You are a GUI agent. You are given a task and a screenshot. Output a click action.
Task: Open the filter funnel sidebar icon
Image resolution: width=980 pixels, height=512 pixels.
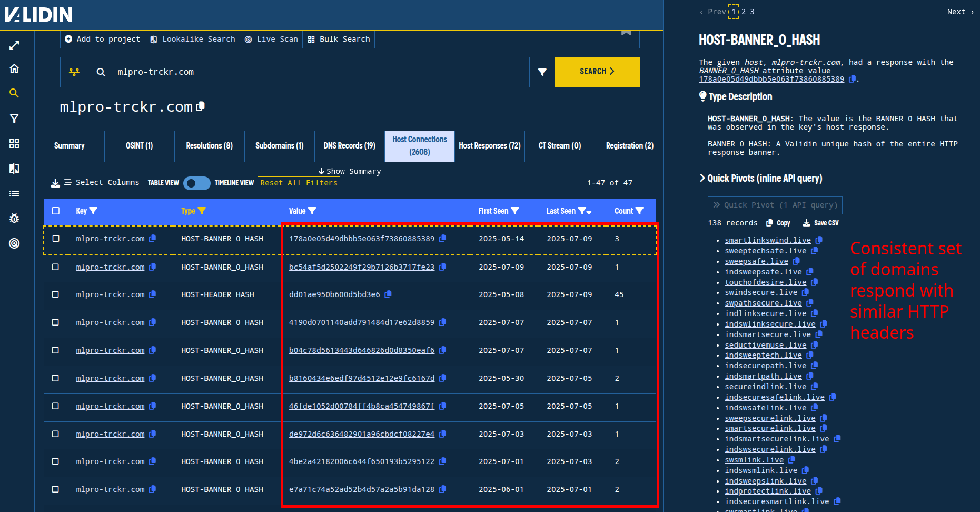click(14, 119)
